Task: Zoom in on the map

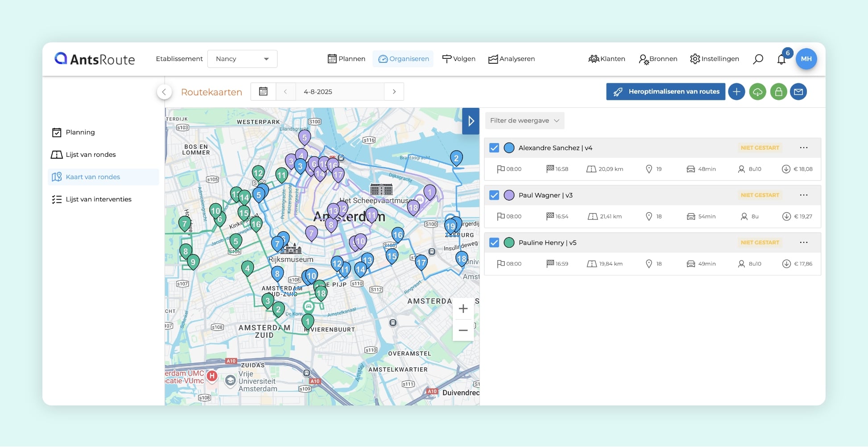Action: pyautogui.click(x=463, y=309)
